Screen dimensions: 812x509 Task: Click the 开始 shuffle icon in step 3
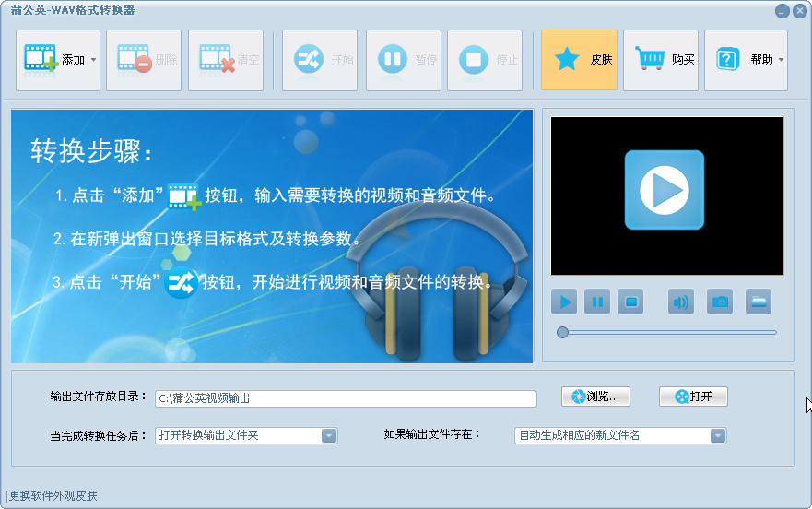(181, 282)
